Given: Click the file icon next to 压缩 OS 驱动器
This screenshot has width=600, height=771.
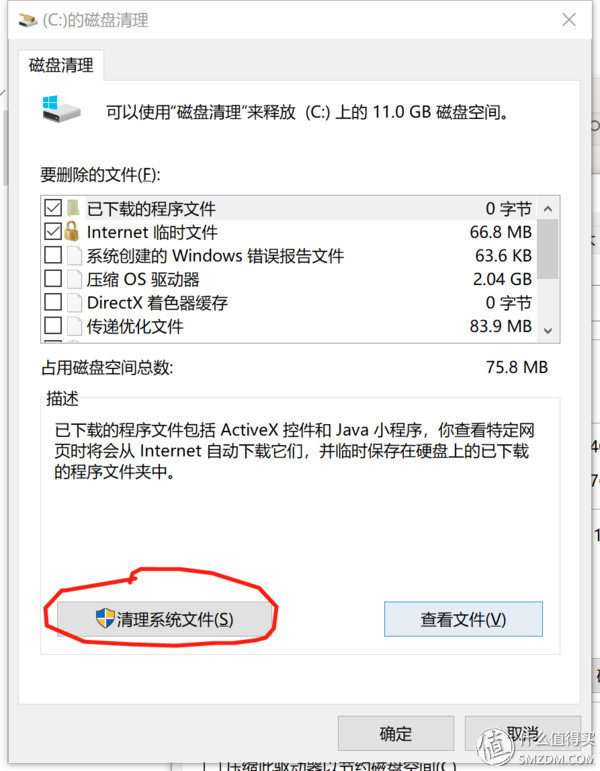Looking at the screenshot, I should (74, 279).
